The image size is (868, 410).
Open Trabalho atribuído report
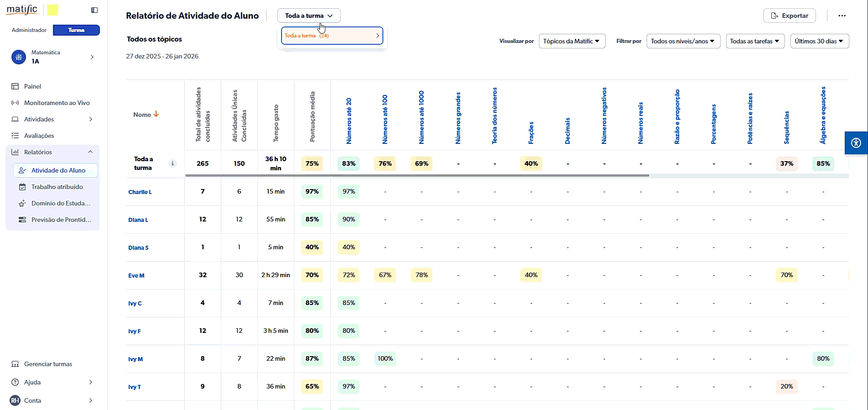click(x=57, y=187)
